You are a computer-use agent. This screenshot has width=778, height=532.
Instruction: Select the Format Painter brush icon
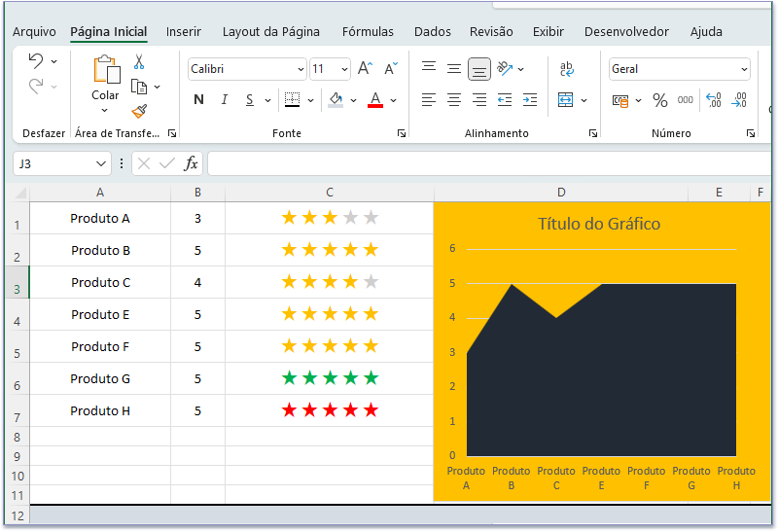[x=139, y=111]
